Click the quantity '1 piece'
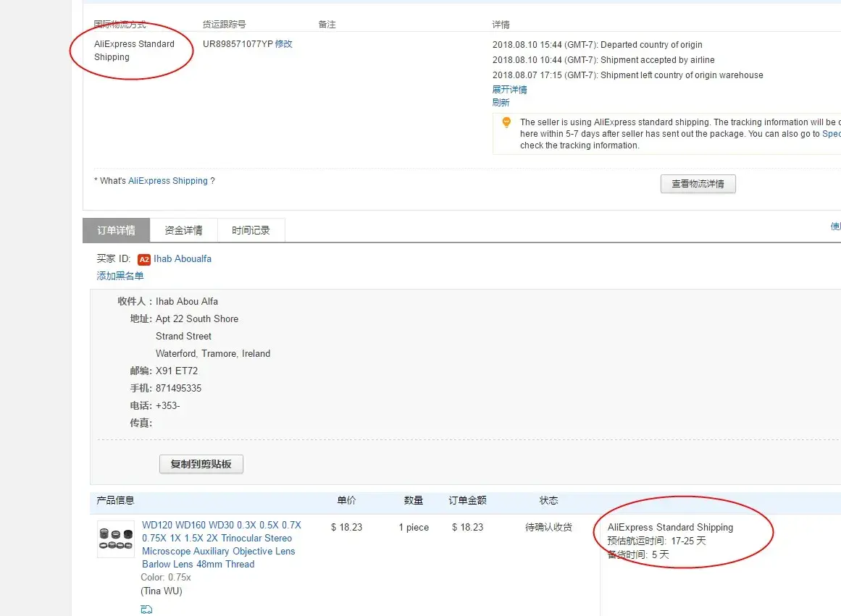 pyautogui.click(x=414, y=528)
